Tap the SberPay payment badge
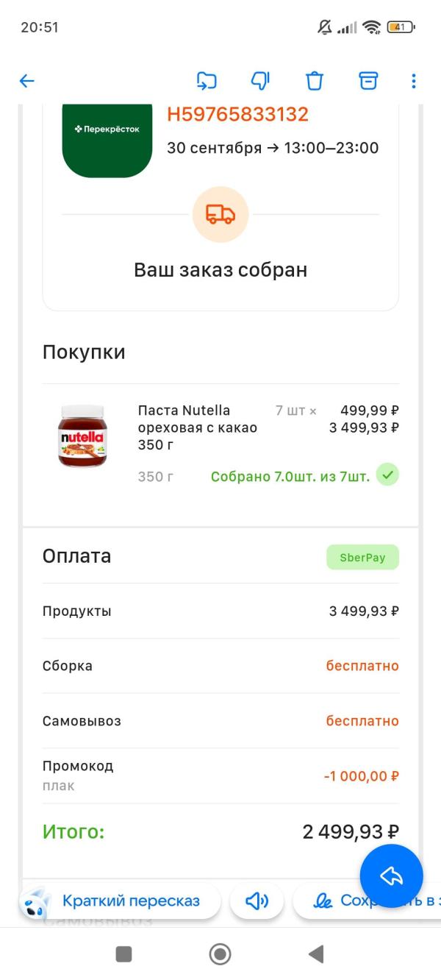Viewport: 441px width, 980px height. point(362,558)
